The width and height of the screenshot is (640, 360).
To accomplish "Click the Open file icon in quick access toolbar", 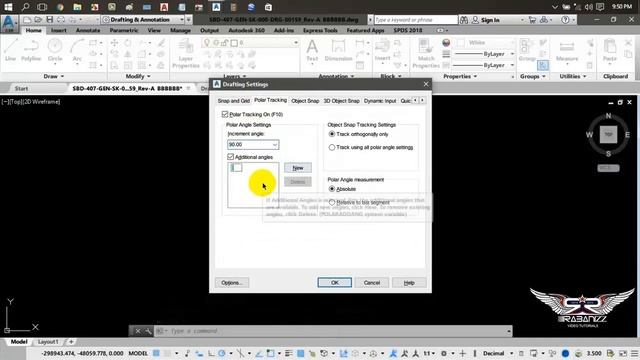I will point(38,20).
